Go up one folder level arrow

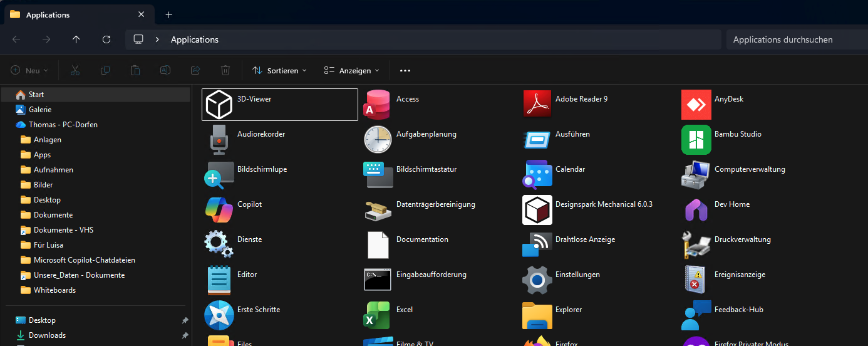click(76, 39)
